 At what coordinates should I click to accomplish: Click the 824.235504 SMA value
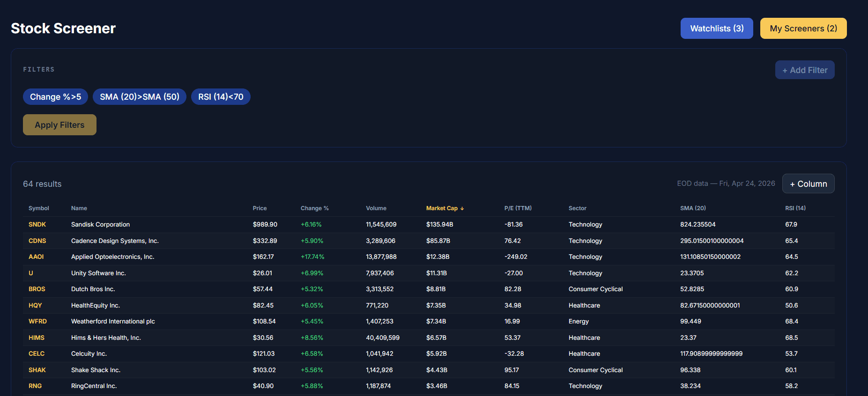[698, 225]
